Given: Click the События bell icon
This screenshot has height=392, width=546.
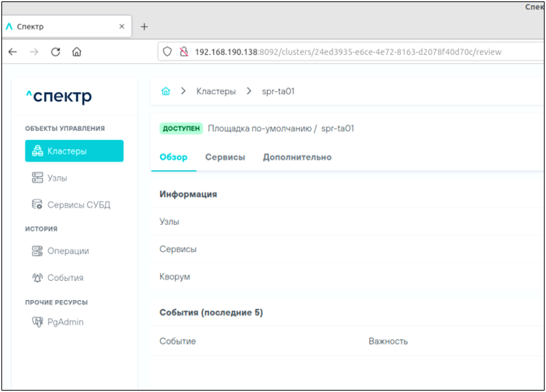Looking at the screenshot, I should (x=38, y=277).
